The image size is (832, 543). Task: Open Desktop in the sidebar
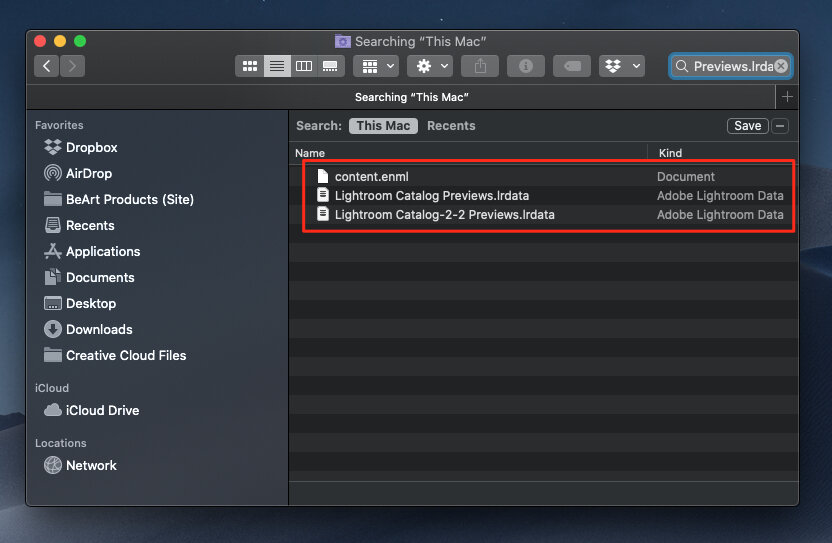click(80, 303)
